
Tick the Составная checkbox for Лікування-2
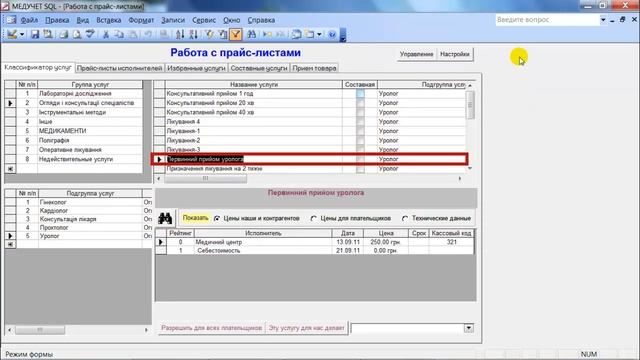point(360,140)
